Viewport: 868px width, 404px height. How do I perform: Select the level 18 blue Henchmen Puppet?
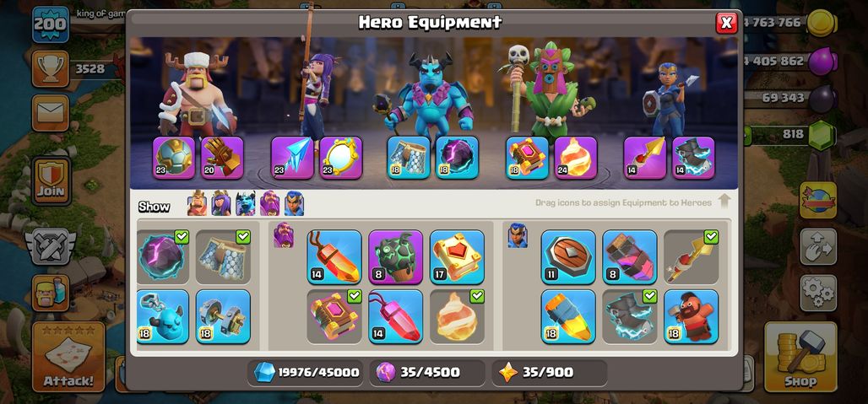[163, 316]
